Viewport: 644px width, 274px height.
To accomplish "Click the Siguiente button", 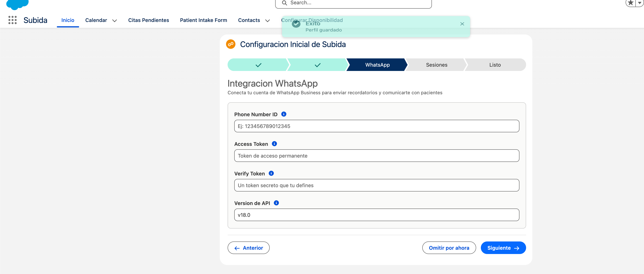I will [503, 248].
